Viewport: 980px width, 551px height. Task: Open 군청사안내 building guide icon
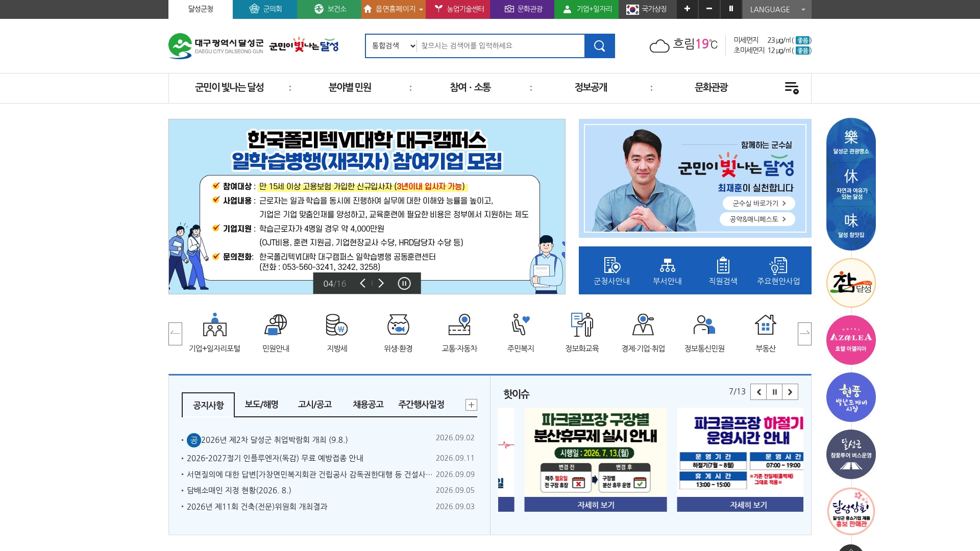(x=611, y=270)
